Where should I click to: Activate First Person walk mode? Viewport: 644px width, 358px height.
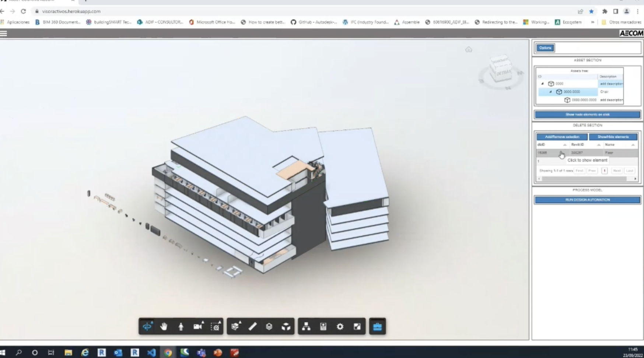tap(181, 326)
